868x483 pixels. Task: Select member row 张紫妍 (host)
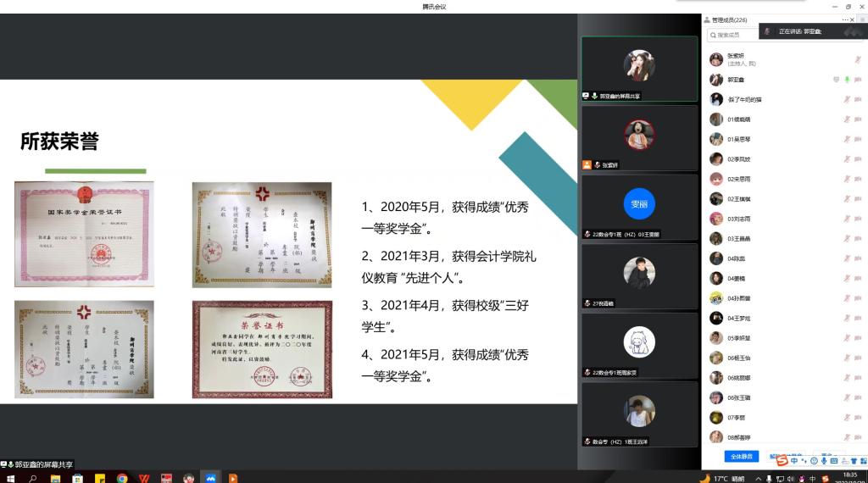(x=784, y=60)
